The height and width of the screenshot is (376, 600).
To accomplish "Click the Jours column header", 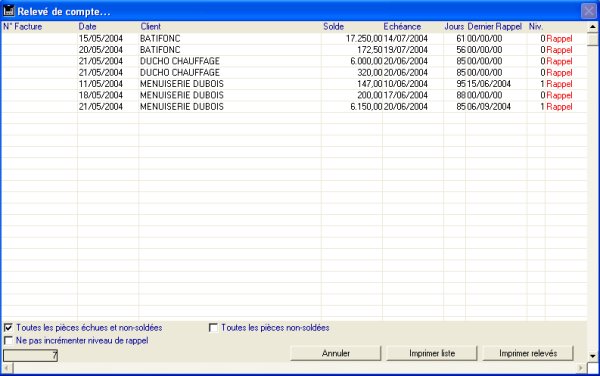I will click(x=454, y=26).
